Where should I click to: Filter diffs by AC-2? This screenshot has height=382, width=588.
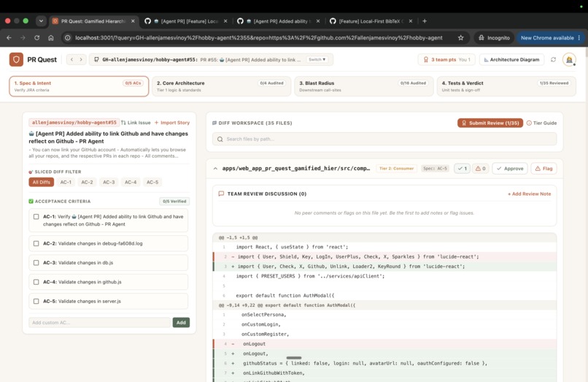87,182
